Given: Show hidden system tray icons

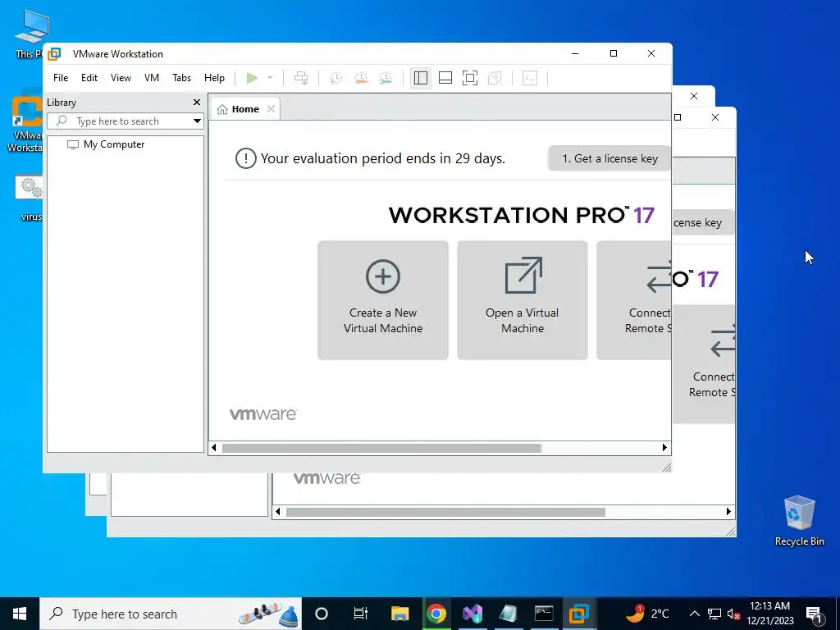Looking at the screenshot, I should click(x=694, y=614).
